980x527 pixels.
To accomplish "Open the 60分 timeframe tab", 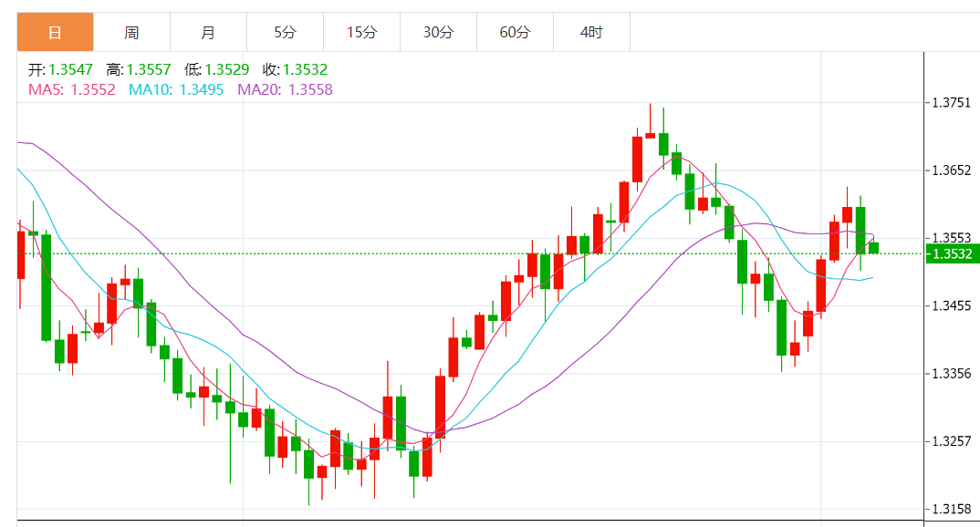I will [x=515, y=32].
